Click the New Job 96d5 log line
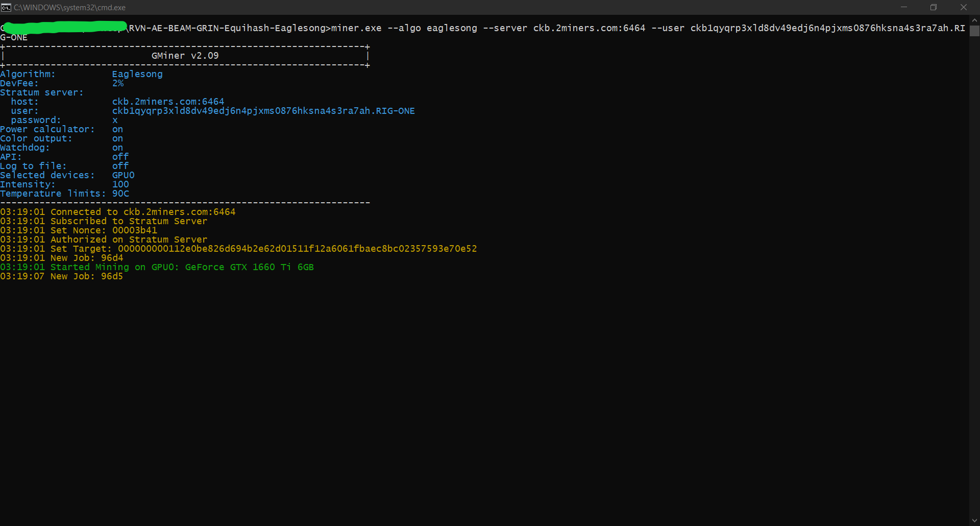980x526 pixels. coord(61,276)
